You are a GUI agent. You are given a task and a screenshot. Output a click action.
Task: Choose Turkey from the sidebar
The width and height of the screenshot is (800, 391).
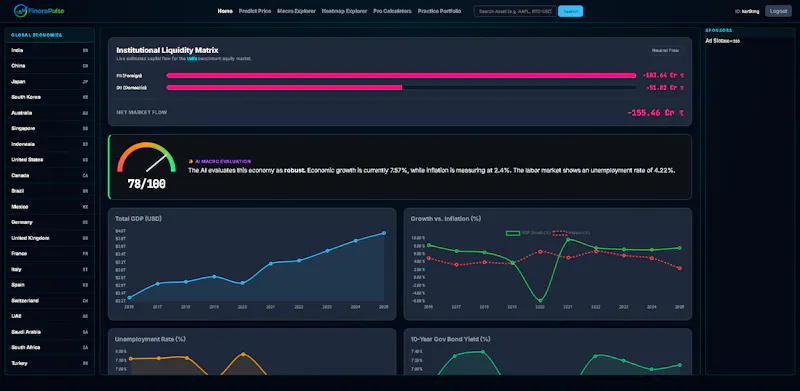[49, 363]
